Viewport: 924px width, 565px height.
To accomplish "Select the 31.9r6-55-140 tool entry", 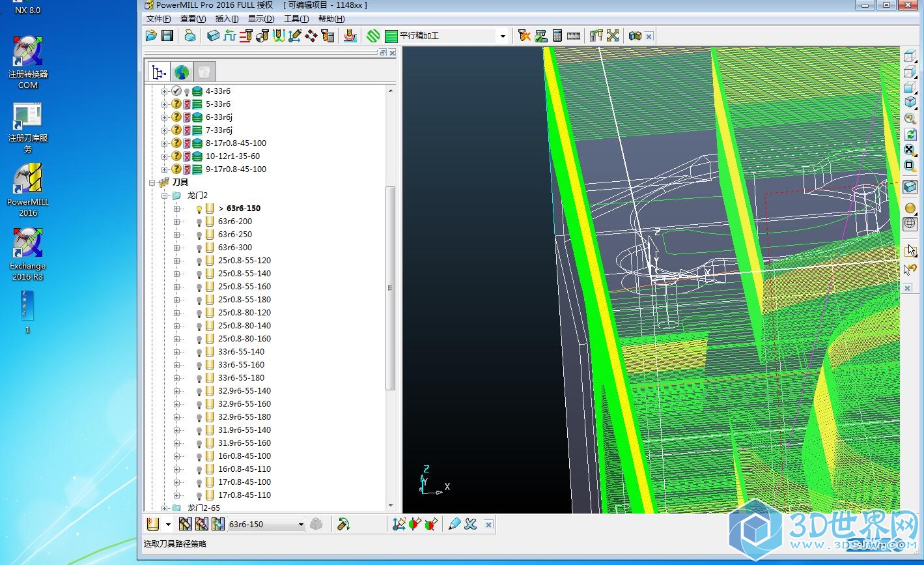I will point(244,430).
